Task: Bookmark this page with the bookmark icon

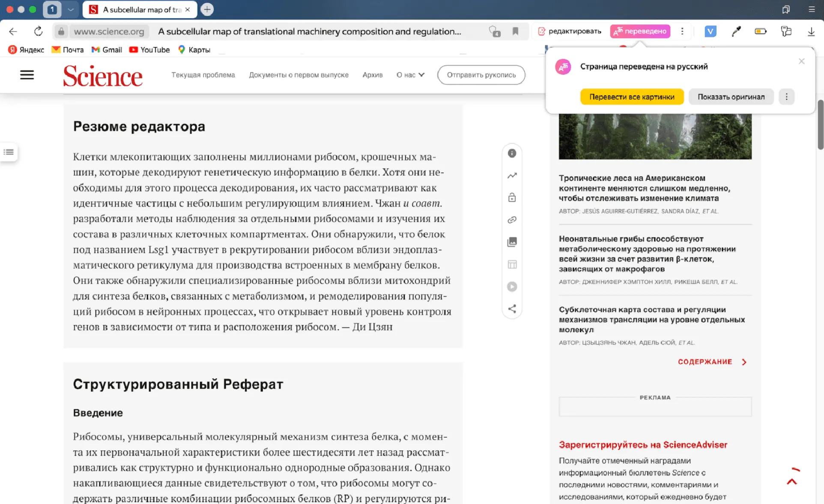Action: 515,31
